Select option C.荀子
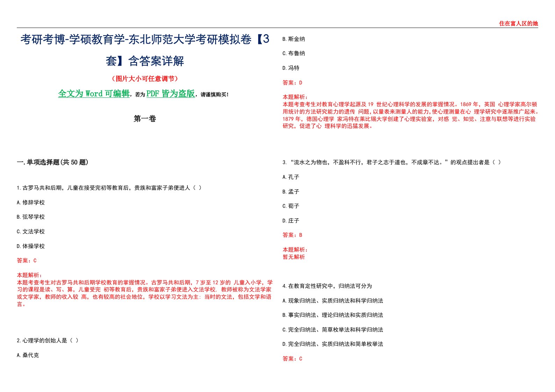The width and height of the screenshot is (555, 392). pos(291,206)
